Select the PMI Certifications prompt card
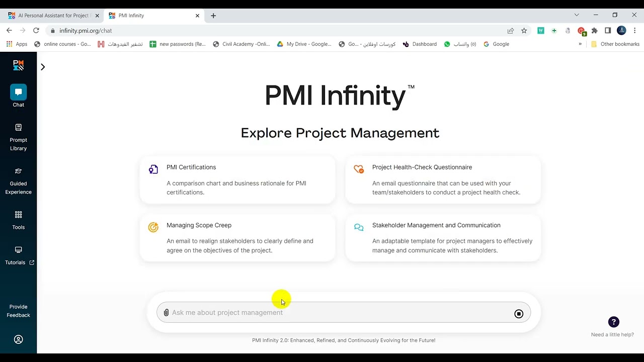644x362 pixels. click(x=237, y=179)
